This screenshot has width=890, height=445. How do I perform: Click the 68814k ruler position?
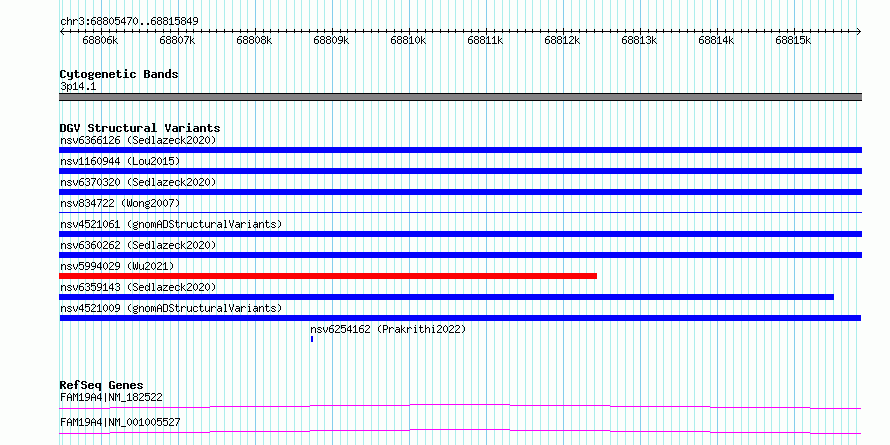click(x=716, y=41)
